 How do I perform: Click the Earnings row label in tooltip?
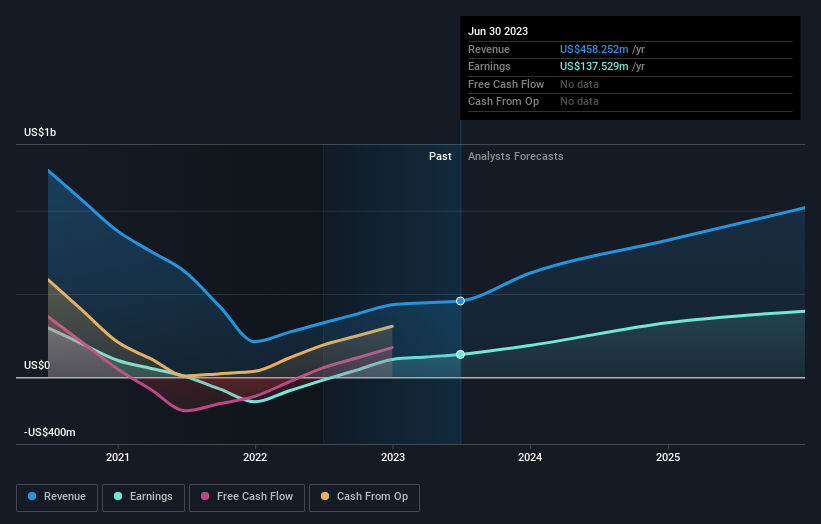click(x=489, y=66)
